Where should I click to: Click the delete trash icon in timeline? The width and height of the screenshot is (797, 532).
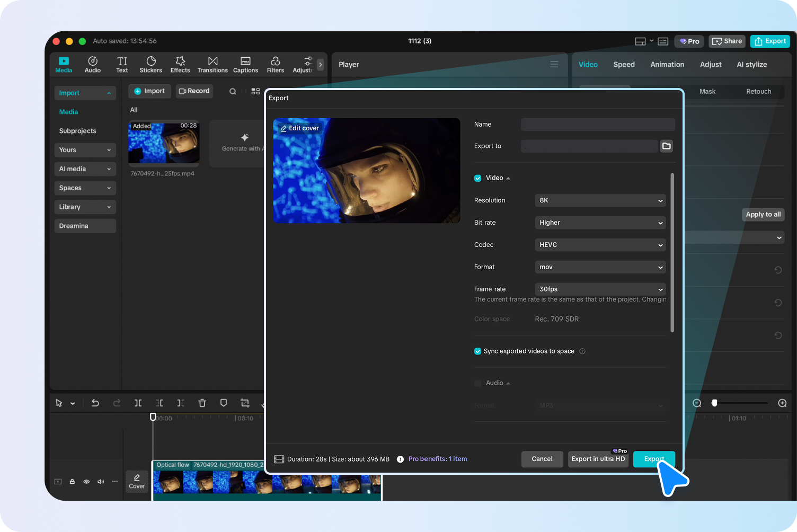[x=202, y=403]
